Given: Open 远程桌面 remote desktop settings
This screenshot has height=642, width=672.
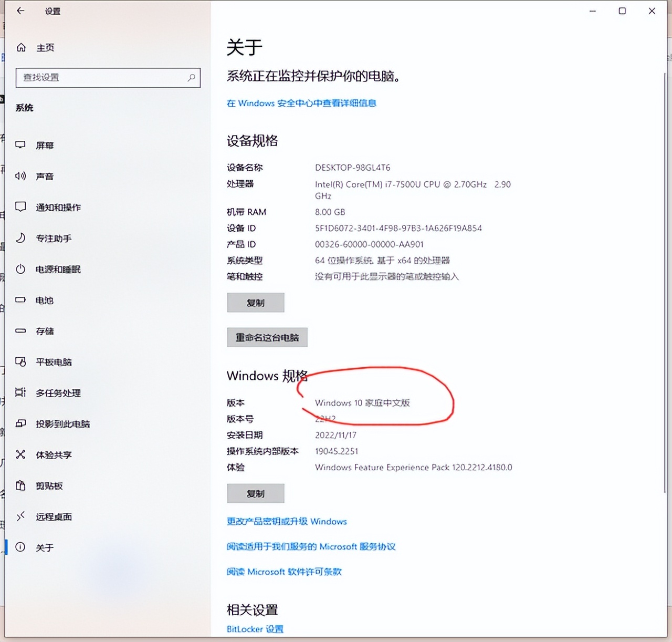Looking at the screenshot, I should click(54, 517).
